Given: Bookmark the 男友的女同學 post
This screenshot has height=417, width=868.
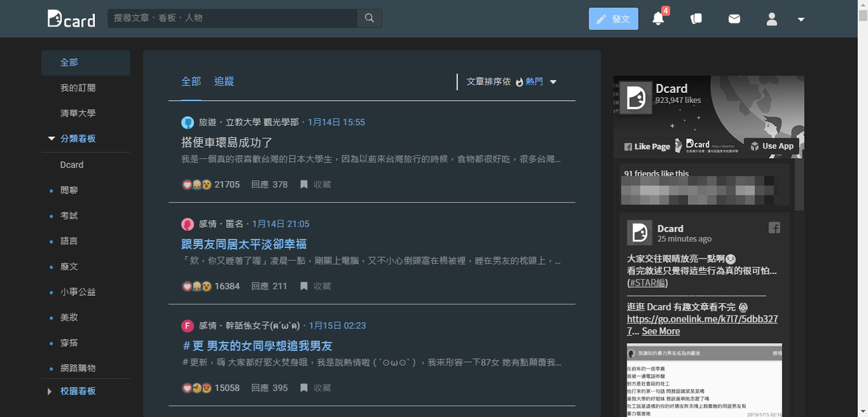Looking at the screenshot, I should (x=315, y=388).
